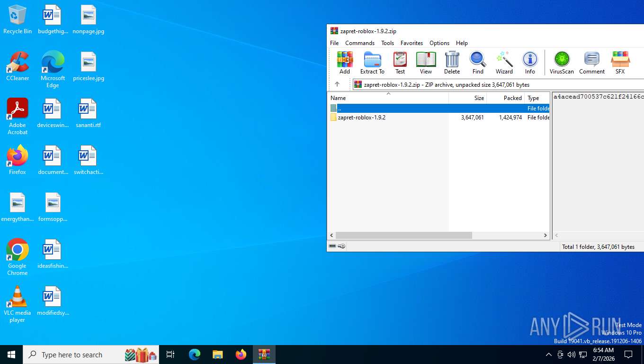Viewport: 644px width, 364px height.
Task: Sort file list by Name column
Action: (x=388, y=98)
